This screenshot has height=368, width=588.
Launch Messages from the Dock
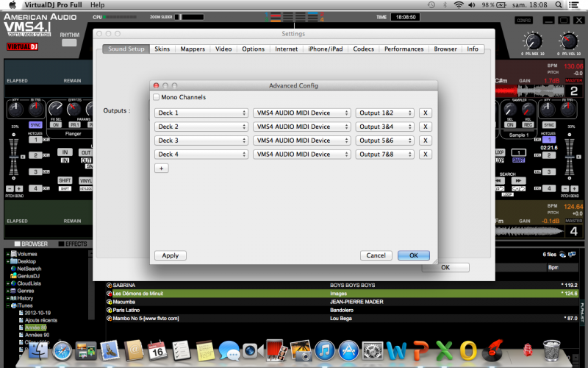click(229, 351)
